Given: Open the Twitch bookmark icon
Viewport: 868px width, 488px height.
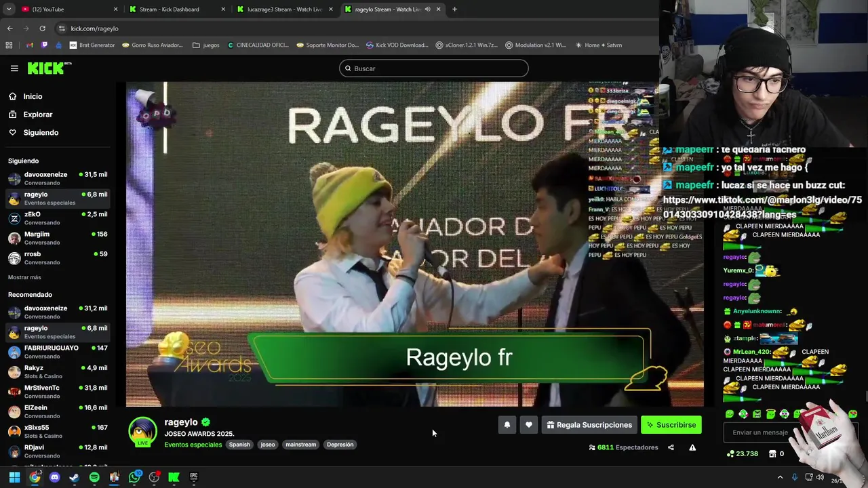Looking at the screenshot, I should [44, 45].
